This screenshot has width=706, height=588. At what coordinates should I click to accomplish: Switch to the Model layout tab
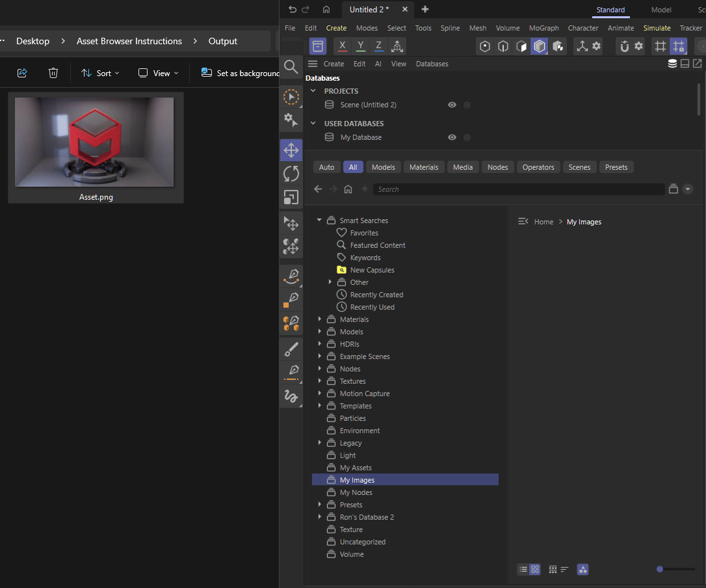click(661, 10)
